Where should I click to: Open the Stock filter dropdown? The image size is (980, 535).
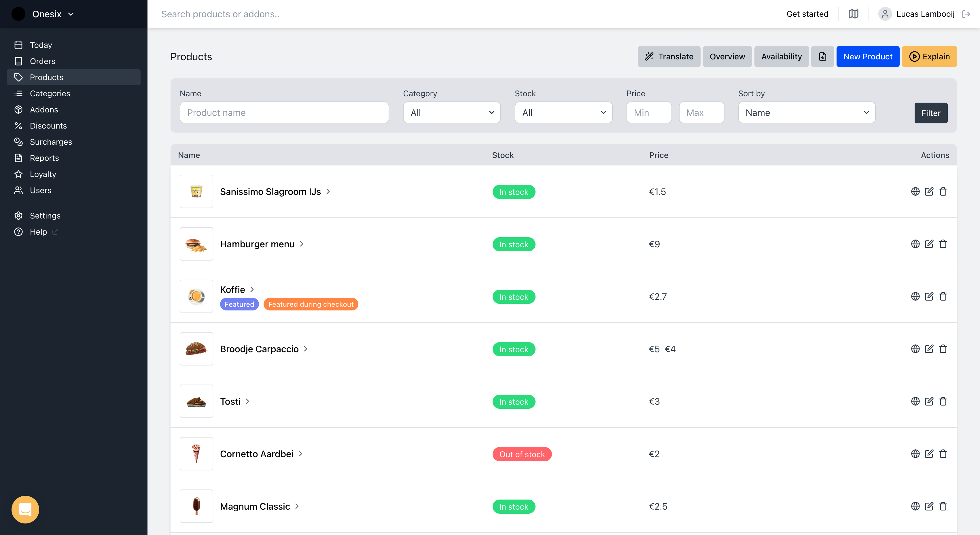(563, 113)
